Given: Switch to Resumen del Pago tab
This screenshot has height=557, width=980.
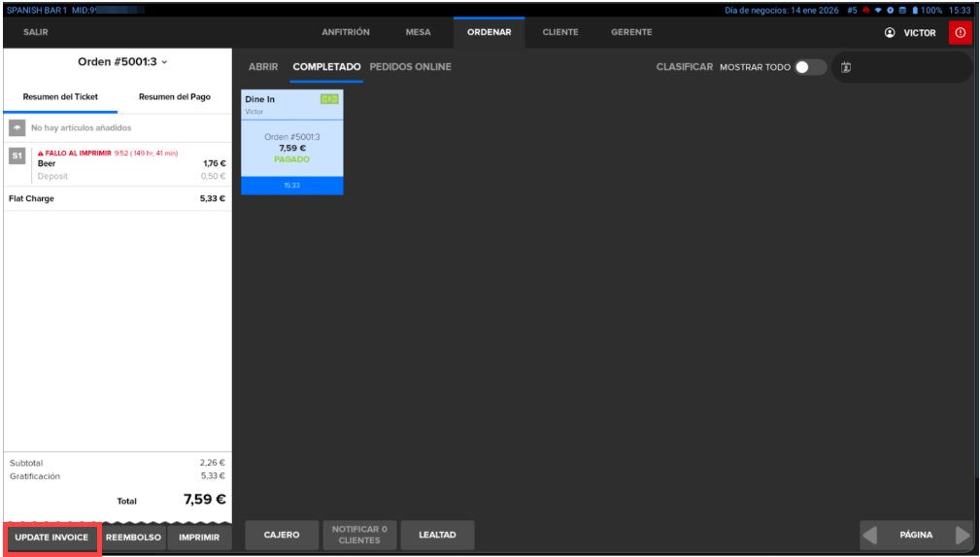Looking at the screenshot, I should [x=174, y=97].
